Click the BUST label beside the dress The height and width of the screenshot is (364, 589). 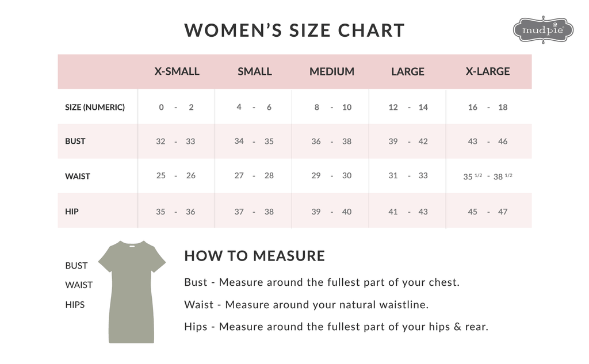(77, 266)
